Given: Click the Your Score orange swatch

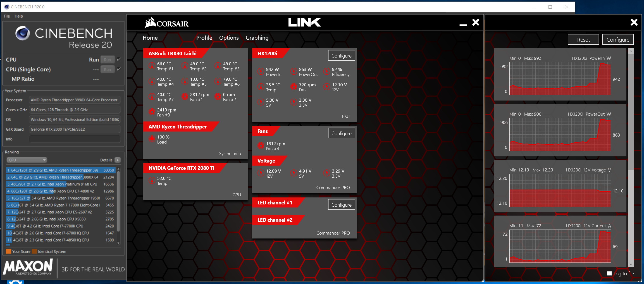Looking at the screenshot, I should coord(9,251).
